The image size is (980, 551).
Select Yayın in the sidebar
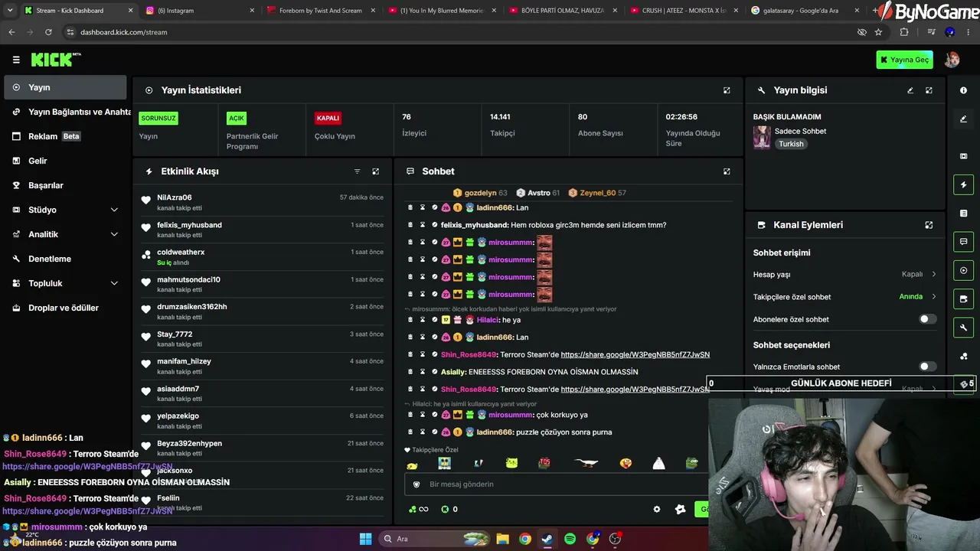pyautogui.click(x=65, y=87)
